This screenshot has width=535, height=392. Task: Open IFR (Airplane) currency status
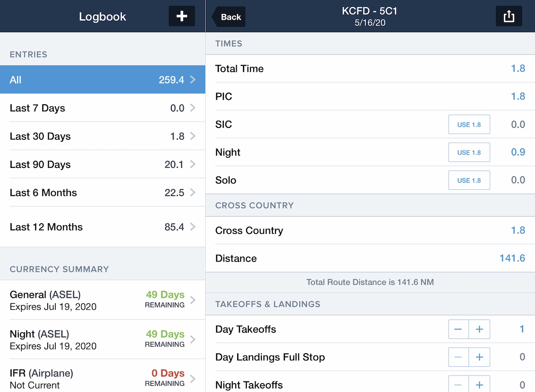[103, 378]
